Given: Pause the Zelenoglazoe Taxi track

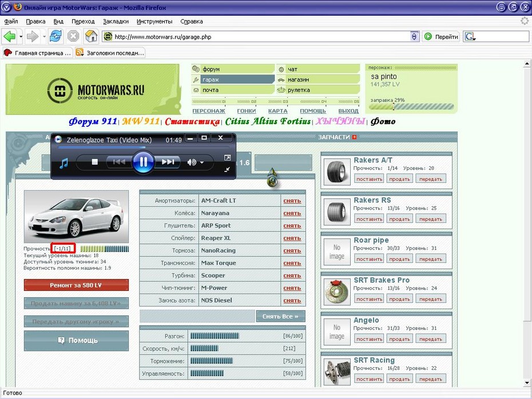Looking at the screenshot, I should pos(143,162).
